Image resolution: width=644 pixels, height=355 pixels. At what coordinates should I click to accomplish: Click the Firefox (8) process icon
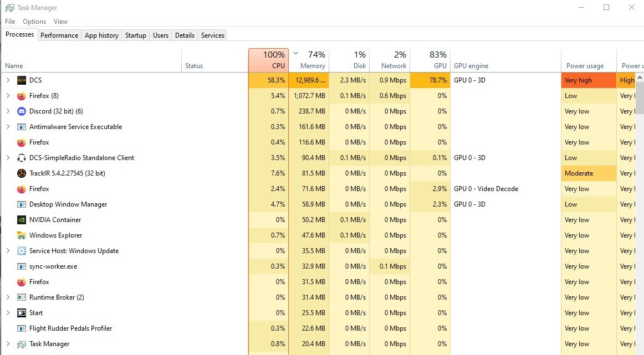click(x=22, y=96)
